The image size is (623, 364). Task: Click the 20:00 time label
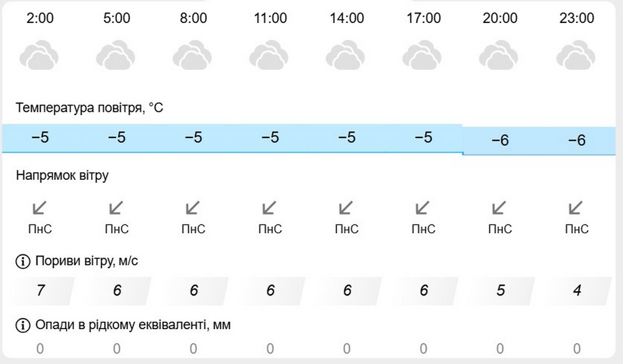pyautogui.click(x=500, y=18)
